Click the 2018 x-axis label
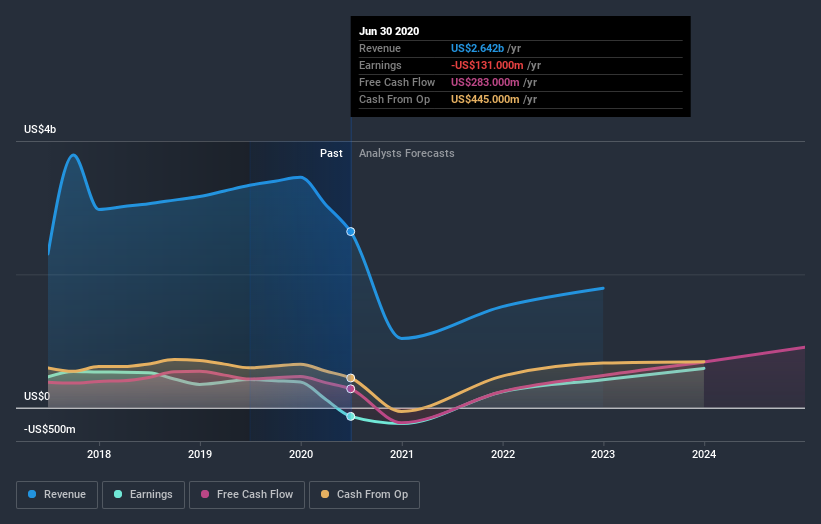The height and width of the screenshot is (524, 821). pos(99,454)
